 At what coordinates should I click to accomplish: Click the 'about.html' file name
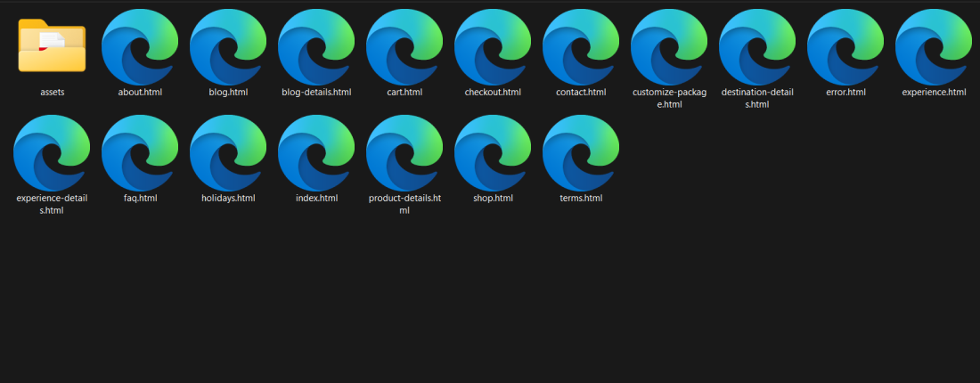point(140,93)
